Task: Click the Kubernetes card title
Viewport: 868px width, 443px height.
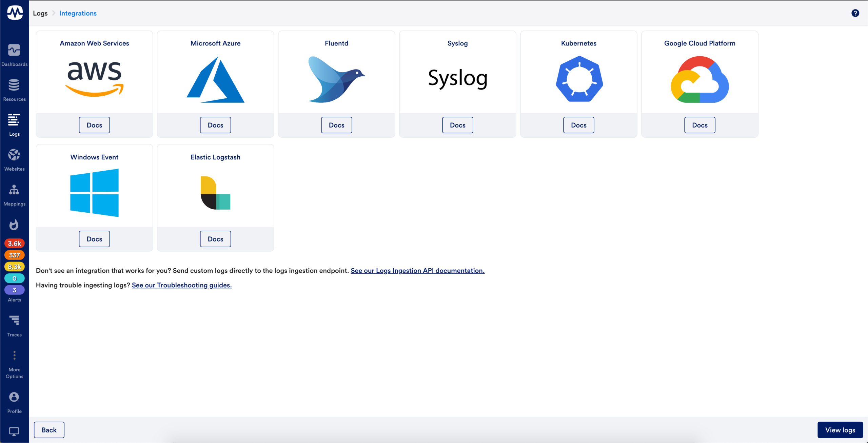Action: click(579, 43)
